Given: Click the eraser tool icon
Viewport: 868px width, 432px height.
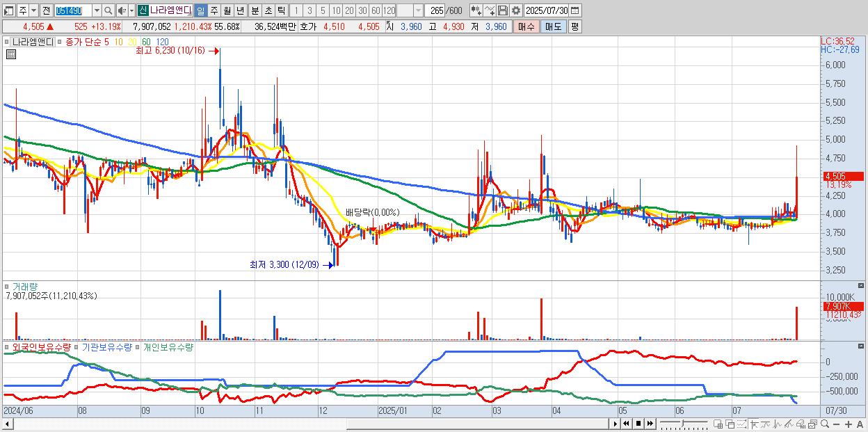Looking at the screenshot, I should [x=801, y=424].
